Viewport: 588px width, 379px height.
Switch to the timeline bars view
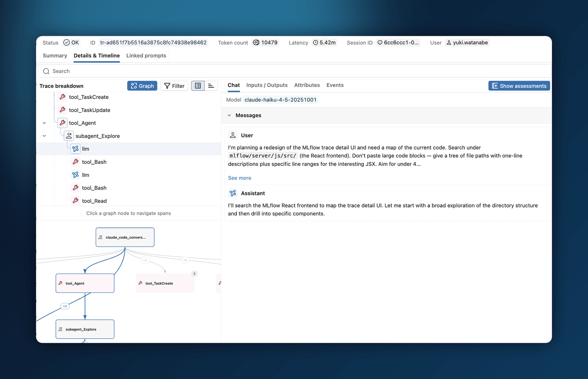(x=211, y=86)
